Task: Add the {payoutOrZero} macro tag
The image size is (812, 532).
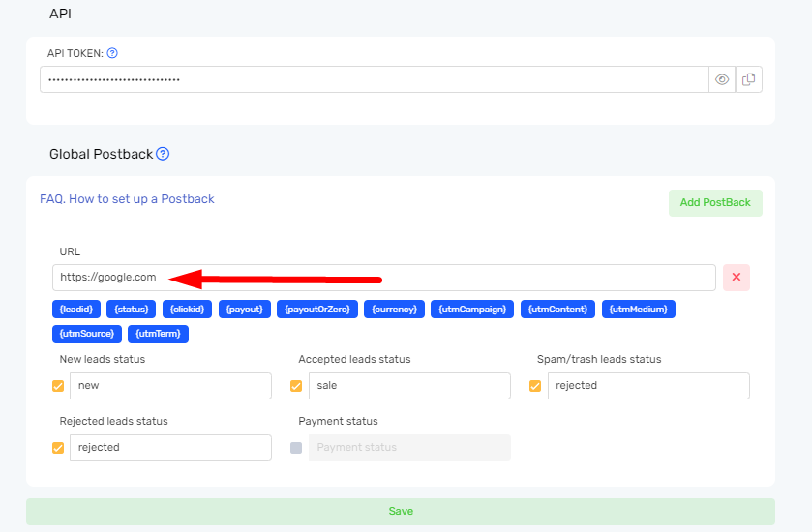Action: [317, 309]
